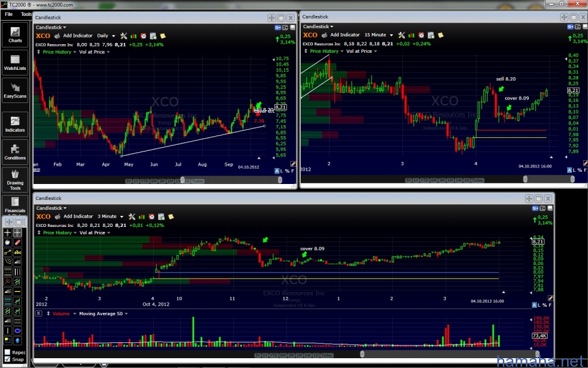This screenshot has width=588, height=368.
Task: Open the Charts sidebar panel
Action: pos(15,34)
